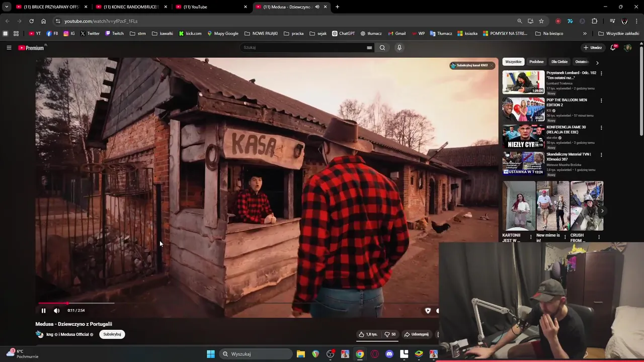
Task: Like the video with thumbs up
Action: tap(368, 334)
